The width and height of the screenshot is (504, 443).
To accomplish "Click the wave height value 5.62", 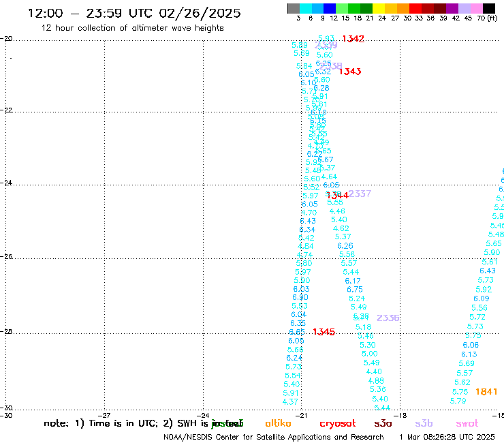I will (x=462, y=382).
